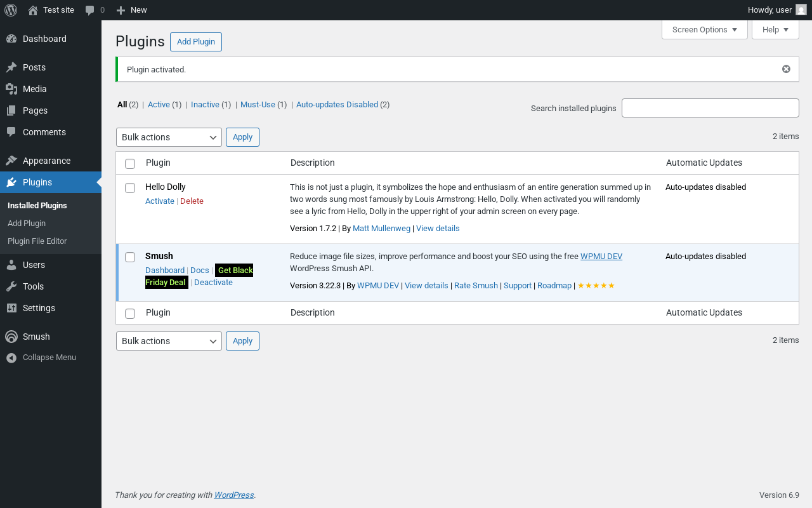Filter plugins by Active
The height and width of the screenshot is (508, 812).
click(x=159, y=105)
